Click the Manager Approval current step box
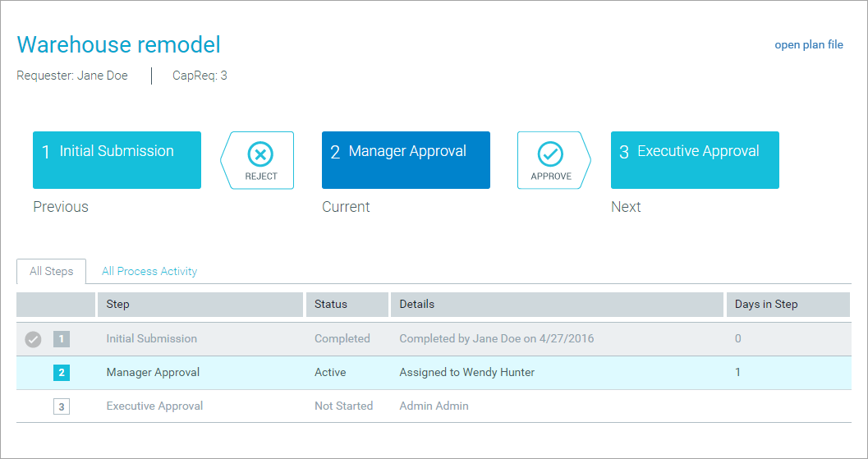The image size is (868, 459). (x=406, y=160)
